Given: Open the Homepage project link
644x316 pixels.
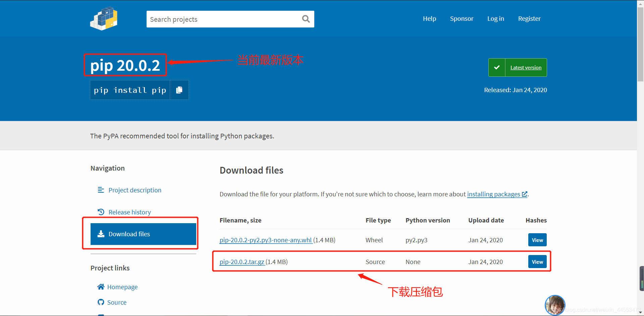Looking at the screenshot, I should point(122,287).
